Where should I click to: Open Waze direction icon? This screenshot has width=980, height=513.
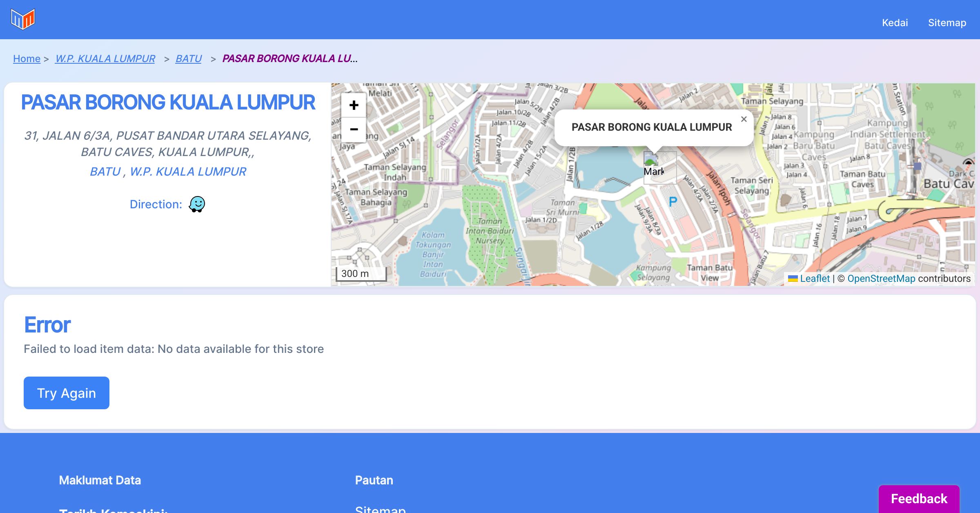(x=197, y=204)
